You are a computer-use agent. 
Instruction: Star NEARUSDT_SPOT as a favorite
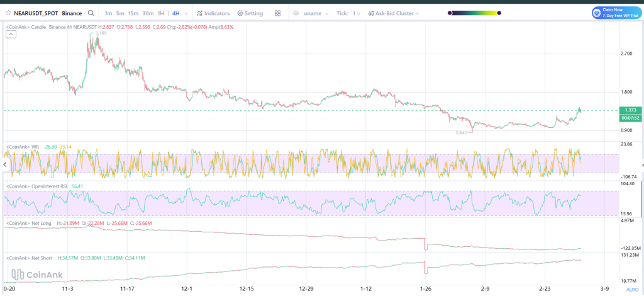[x=8, y=13]
